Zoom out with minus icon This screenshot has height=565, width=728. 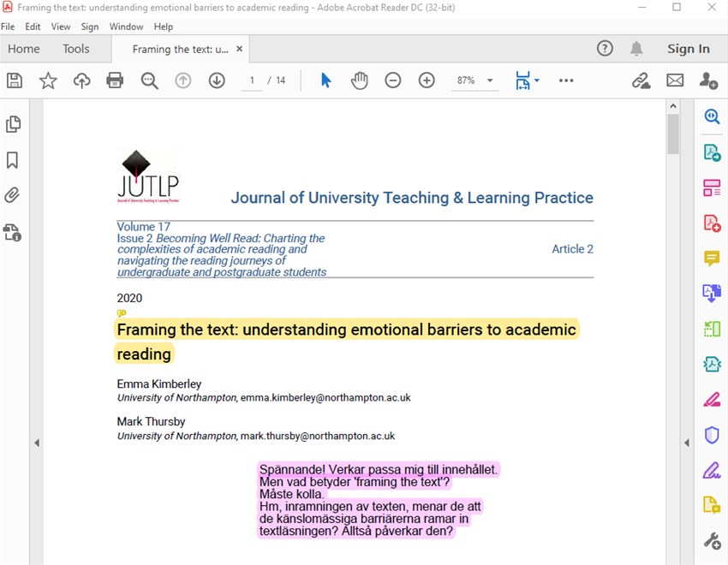tap(393, 80)
